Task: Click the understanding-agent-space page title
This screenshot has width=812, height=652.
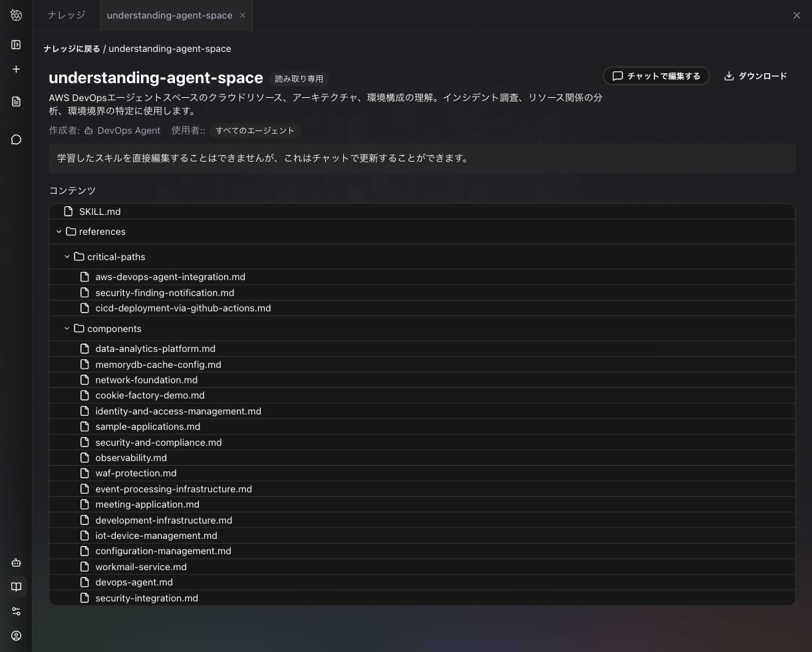Action: [x=156, y=78]
